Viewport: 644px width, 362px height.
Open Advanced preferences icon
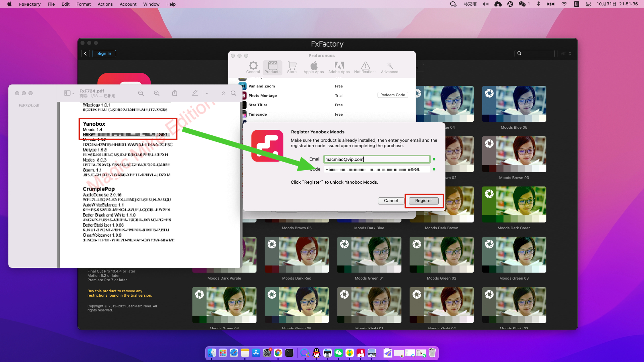tap(389, 67)
